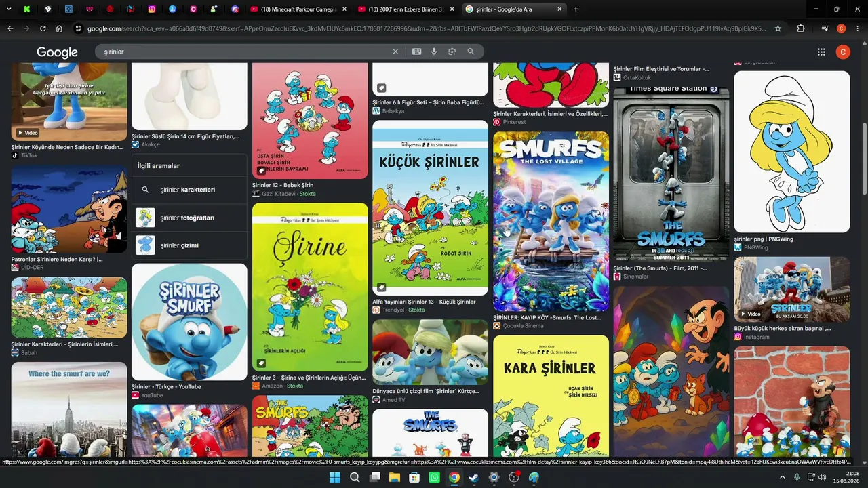
Task: Open the Google apps grid
Action: coord(821,52)
